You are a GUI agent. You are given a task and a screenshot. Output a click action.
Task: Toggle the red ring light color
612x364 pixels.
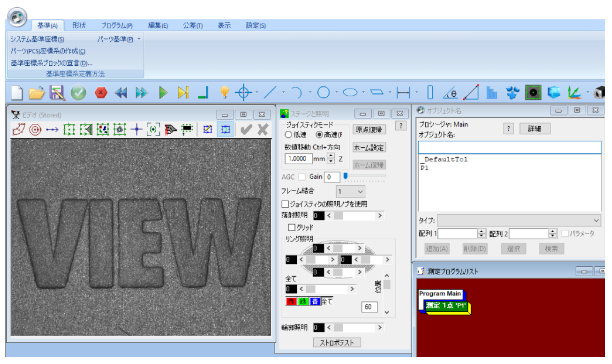(291, 302)
